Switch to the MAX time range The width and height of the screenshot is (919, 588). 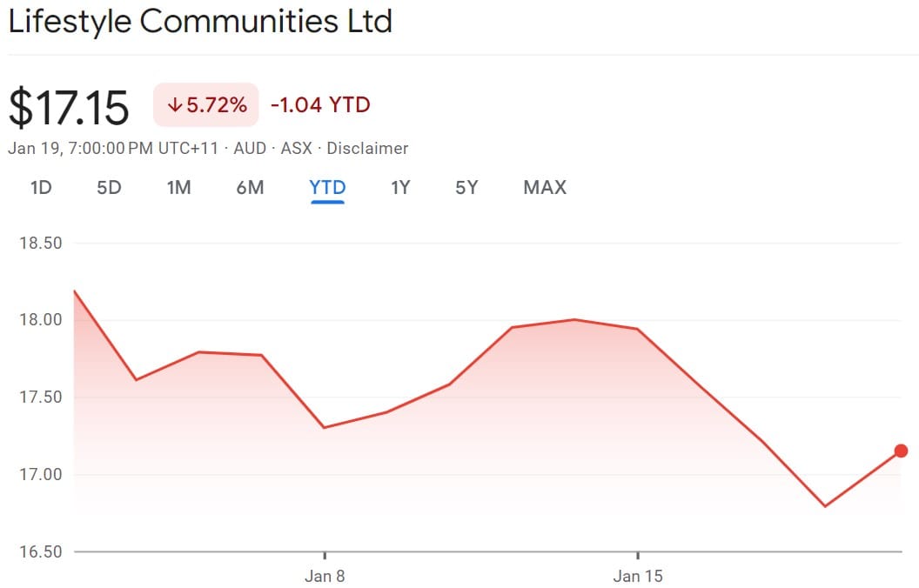pos(544,187)
